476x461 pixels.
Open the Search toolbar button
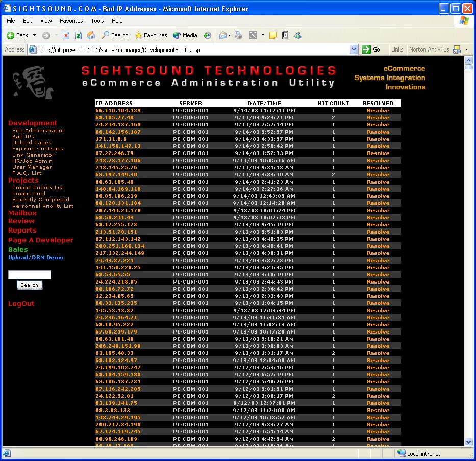pyautogui.click(x=115, y=35)
